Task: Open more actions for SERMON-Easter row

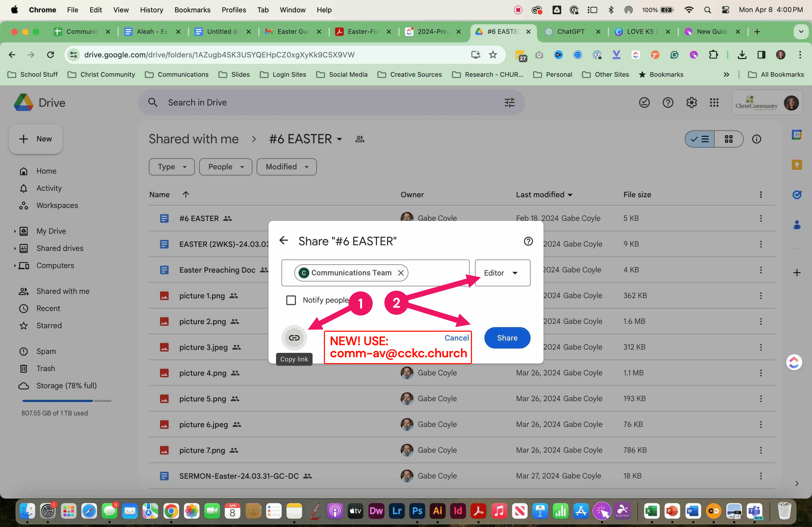Action: [x=761, y=476]
